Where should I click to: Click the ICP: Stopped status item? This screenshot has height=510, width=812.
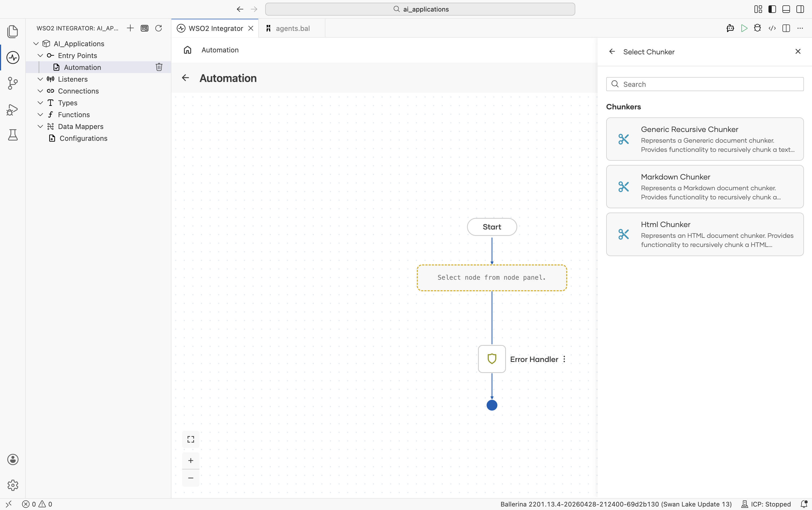[x=766, y=504]
